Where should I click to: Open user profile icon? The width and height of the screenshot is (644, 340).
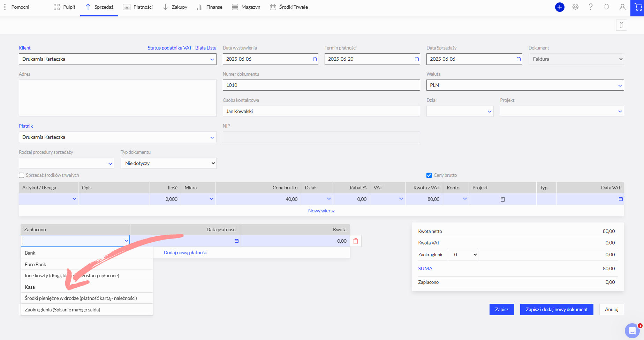click(622, 7)
